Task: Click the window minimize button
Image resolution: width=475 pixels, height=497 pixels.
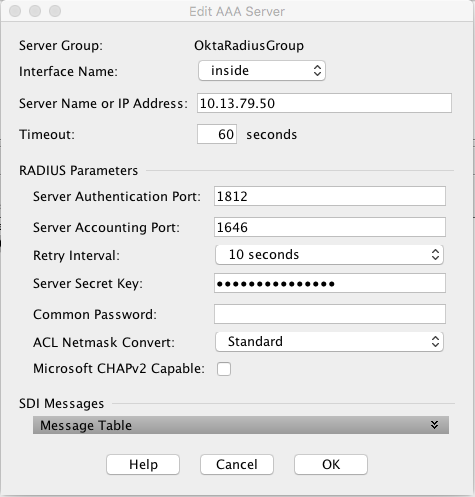Action: pyautogui.click(x=35, y=11)
